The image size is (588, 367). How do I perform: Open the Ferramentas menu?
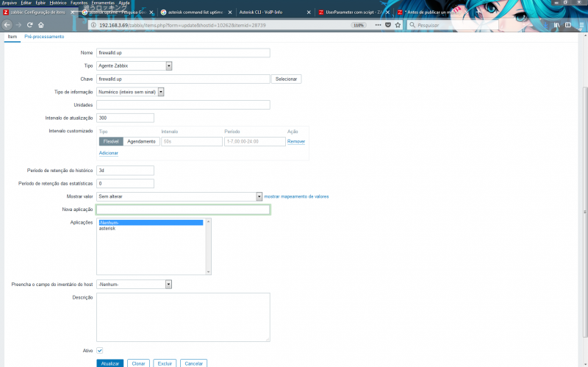tap(103, 3)
